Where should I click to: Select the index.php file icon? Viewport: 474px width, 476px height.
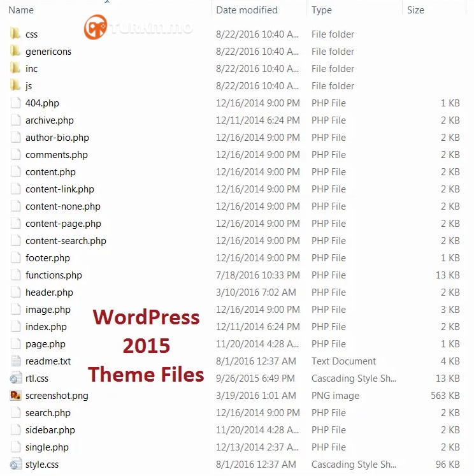[15, 326]
